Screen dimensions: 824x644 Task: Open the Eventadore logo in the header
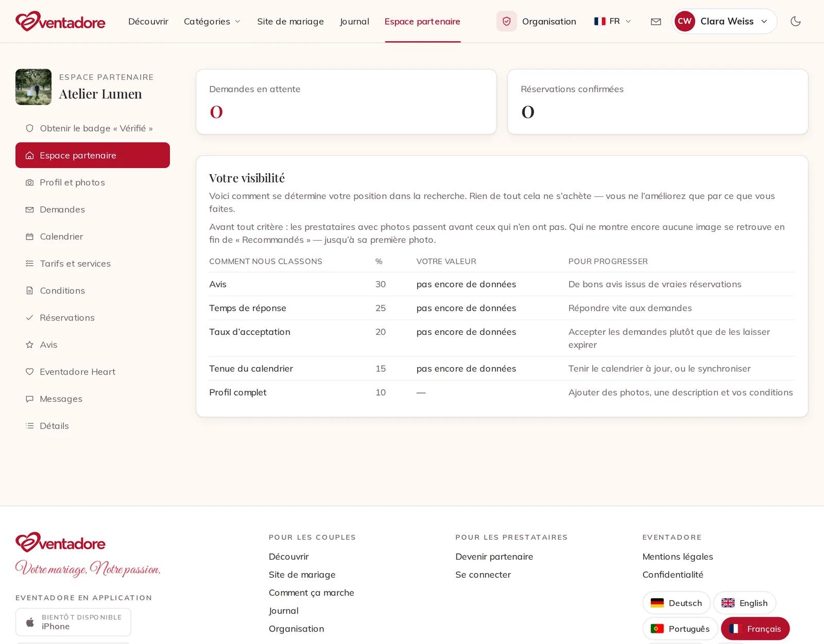click(60, 21)
